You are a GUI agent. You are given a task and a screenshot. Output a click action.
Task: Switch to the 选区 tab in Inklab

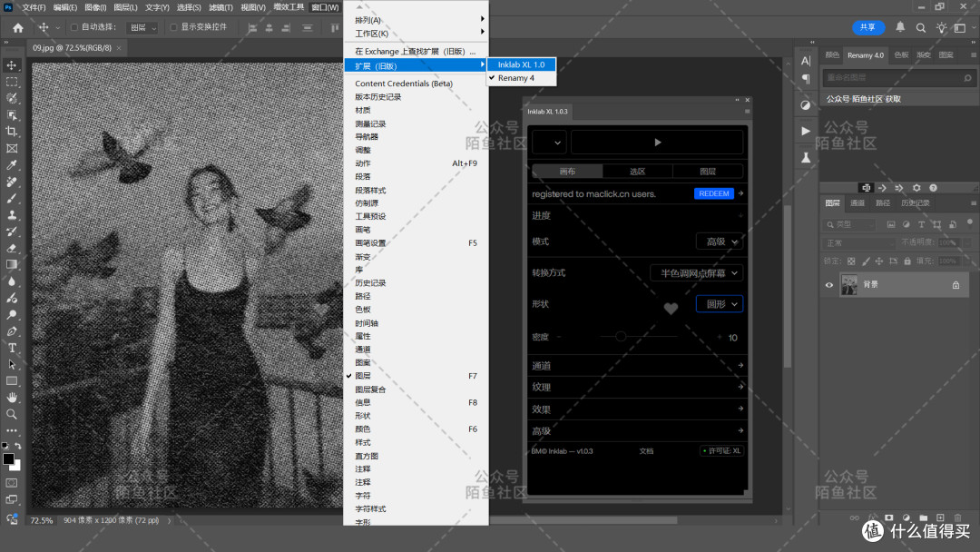pyautogui.click(x=637, y=172)
